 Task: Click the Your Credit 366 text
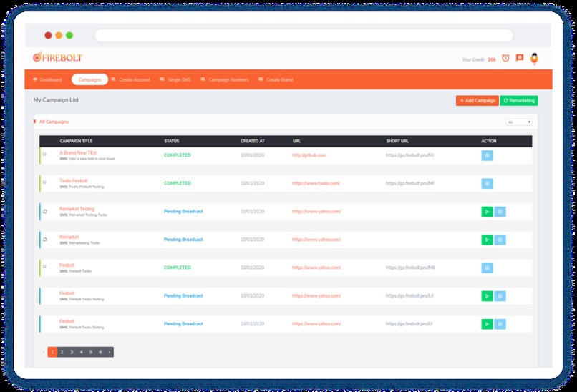tap(479, 59)
